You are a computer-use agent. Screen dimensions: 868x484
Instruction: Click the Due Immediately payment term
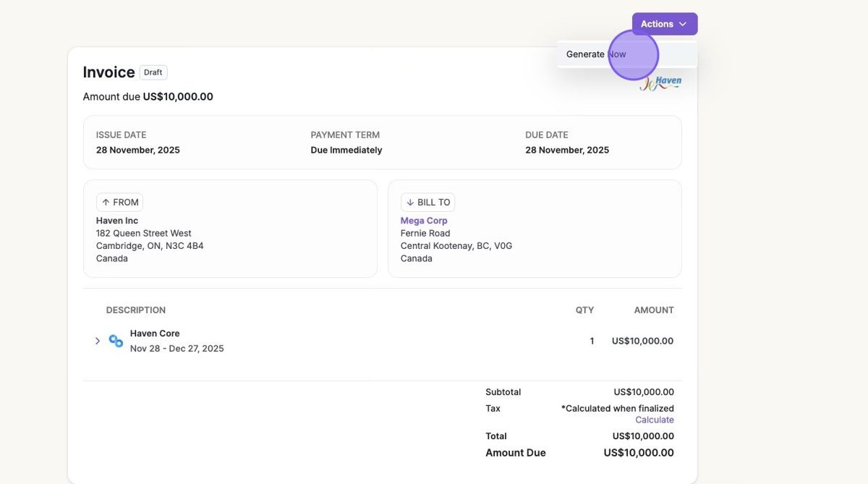346,150
